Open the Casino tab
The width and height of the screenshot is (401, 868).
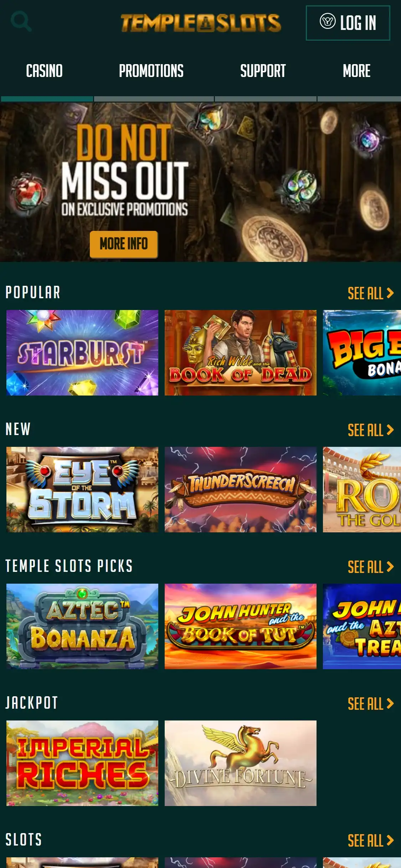coord(45,71)
